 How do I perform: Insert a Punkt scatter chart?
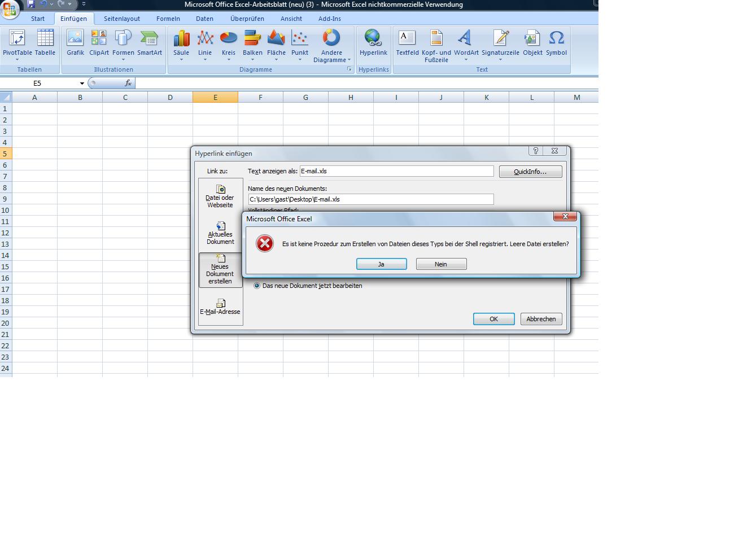click(300, 45)
